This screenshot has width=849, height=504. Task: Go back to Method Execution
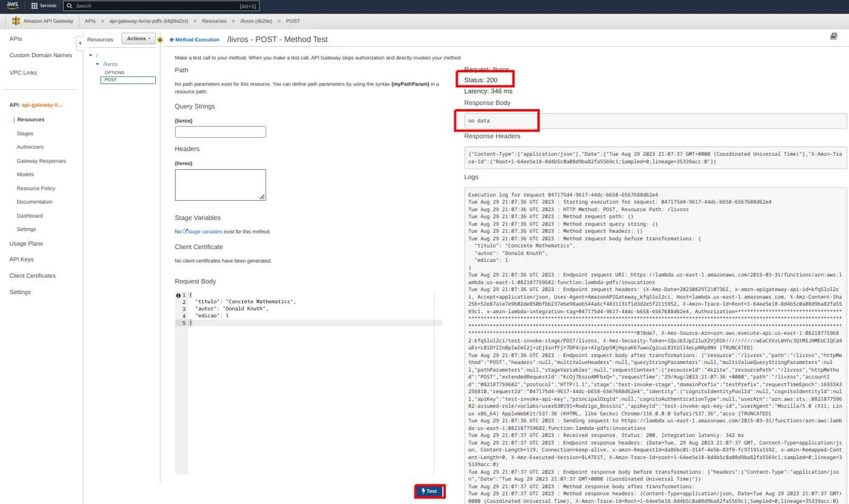pyautogui.click(x=194, y=39)
